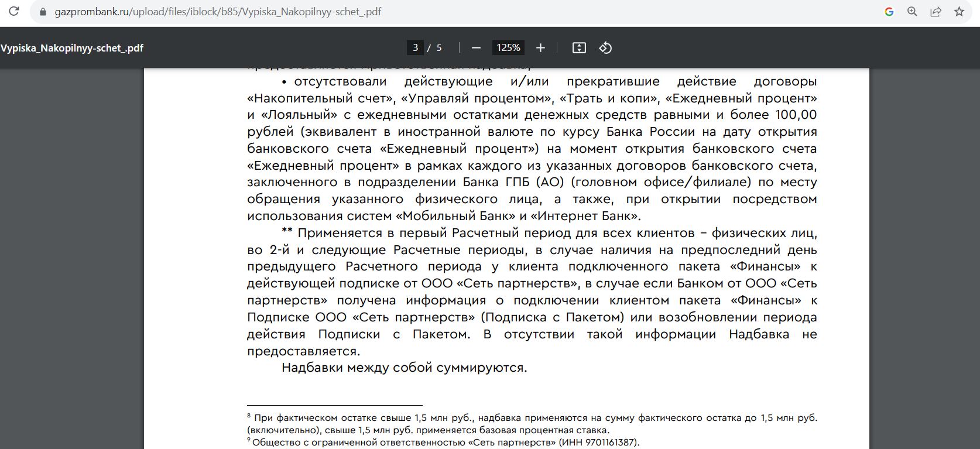Click footnote 8 «При фактическом остатке свыше»
The height and width of the screenshot is (449, 980).
532,424
